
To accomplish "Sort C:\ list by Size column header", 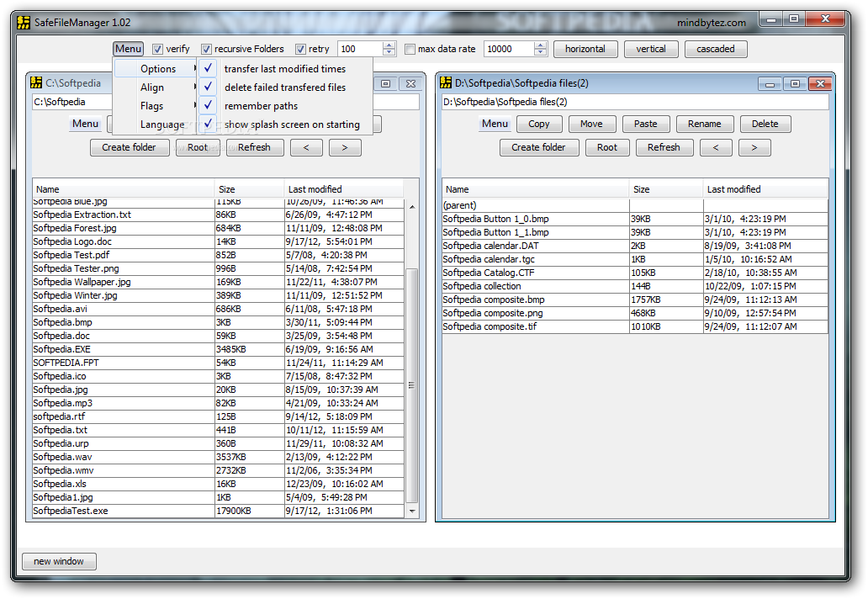I will point(249,189).
